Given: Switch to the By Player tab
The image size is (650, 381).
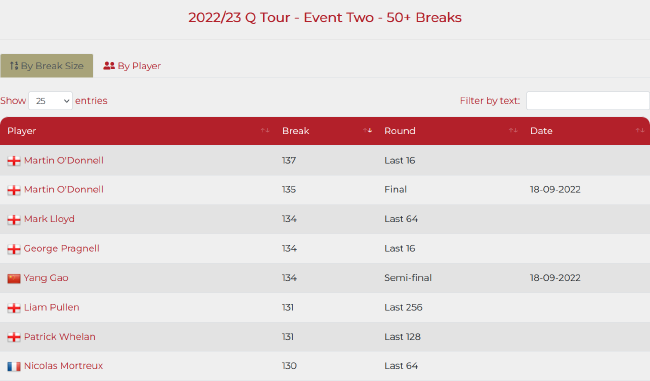Looking at the screenshot, I should [132, 66].
